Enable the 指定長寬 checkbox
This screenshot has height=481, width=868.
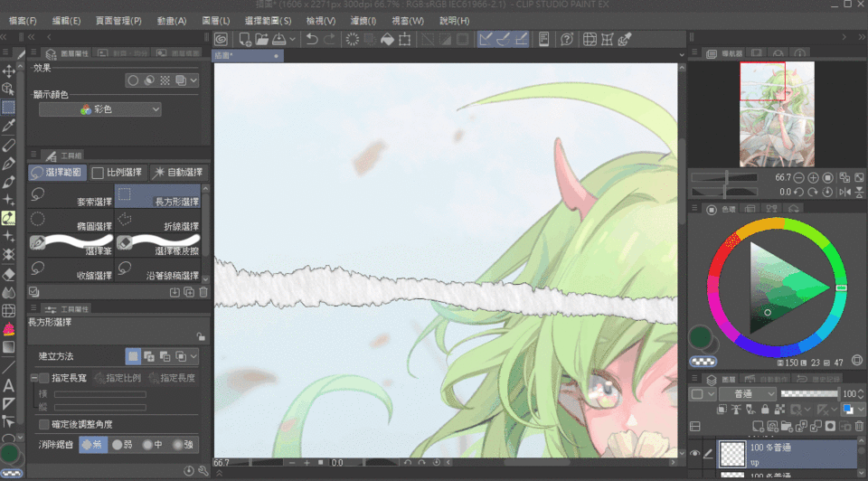click(x=43, y=378)
